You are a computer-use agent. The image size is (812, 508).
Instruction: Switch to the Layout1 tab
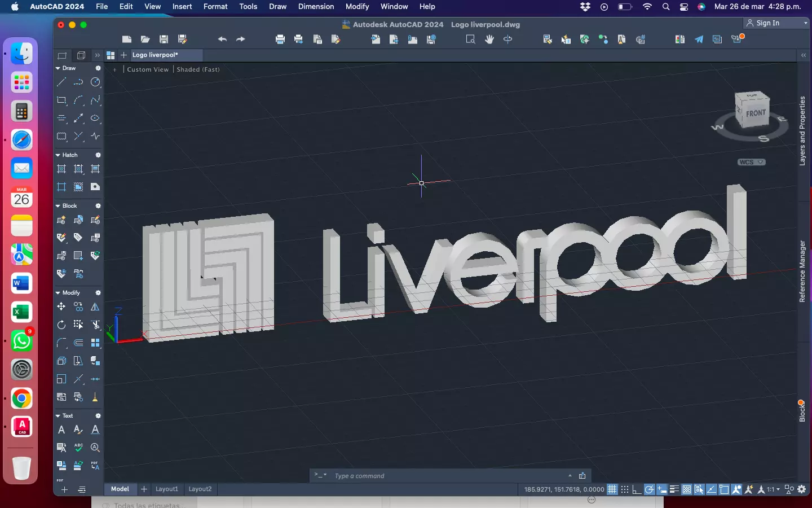[167, 489]
